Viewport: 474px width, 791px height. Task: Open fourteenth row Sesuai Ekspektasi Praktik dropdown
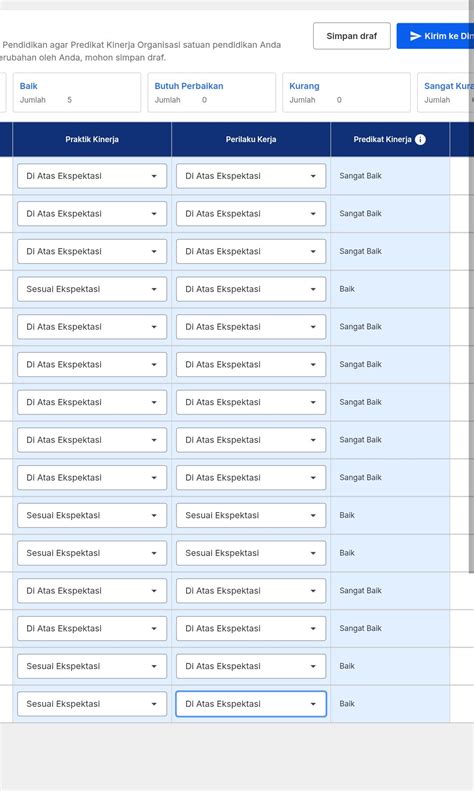tap(92, 666)
